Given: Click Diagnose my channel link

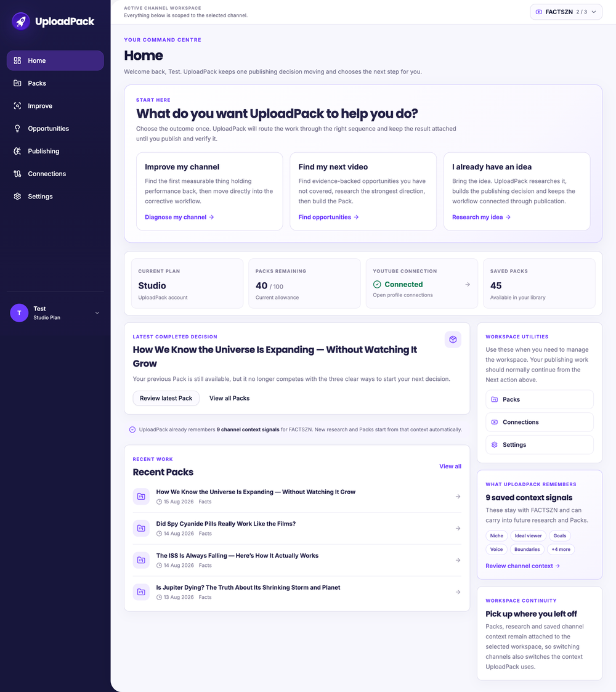Looking at the screenshot, I should tap(180, 217).
